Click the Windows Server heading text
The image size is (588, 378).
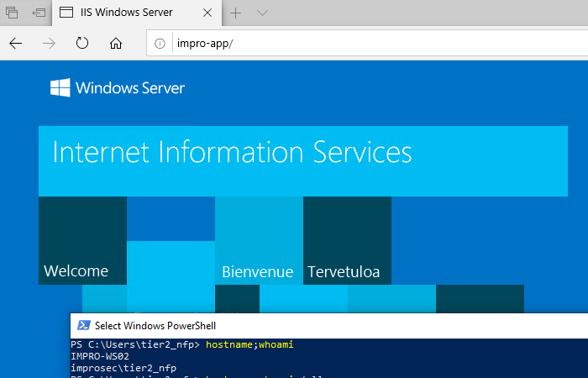pyautogui.click(x=130, y=88)
